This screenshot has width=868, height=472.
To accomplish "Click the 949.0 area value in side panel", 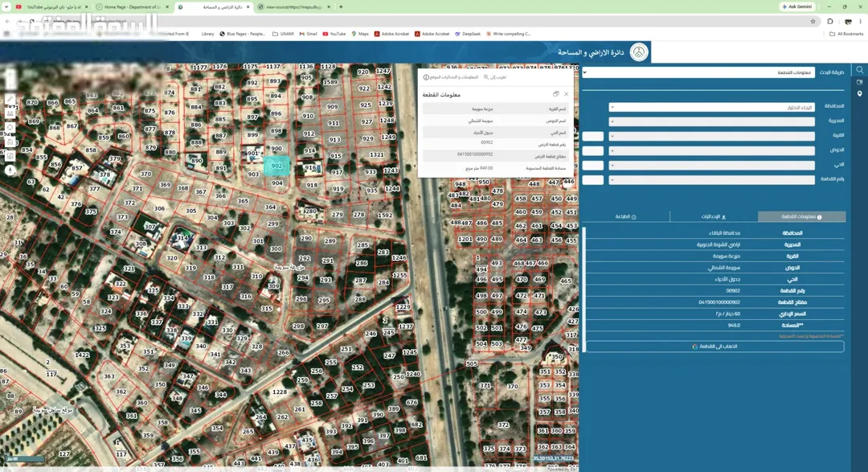I will click(734, 325).
